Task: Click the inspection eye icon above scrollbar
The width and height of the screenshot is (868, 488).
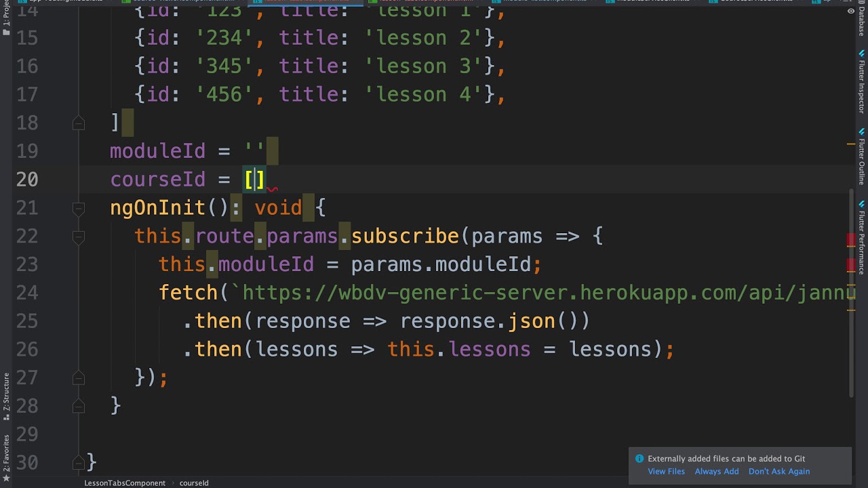Action: (x=850, y=11)
